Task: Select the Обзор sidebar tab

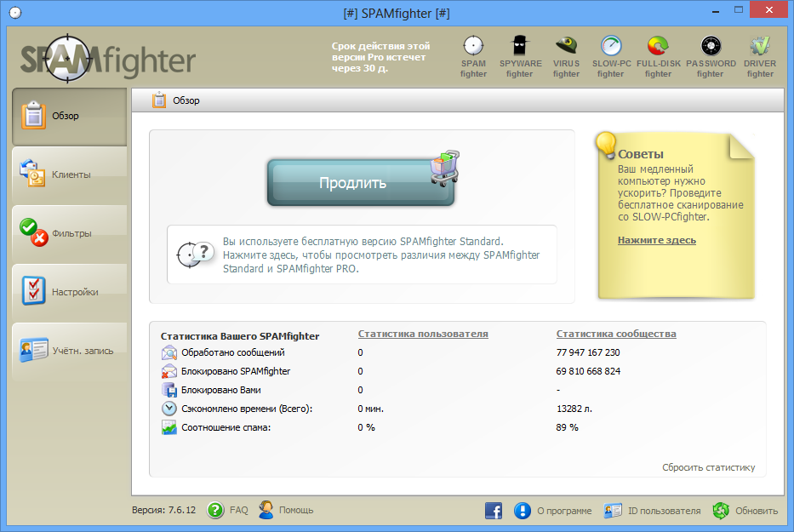Action: pyautogui.click(x=70, y=117)
